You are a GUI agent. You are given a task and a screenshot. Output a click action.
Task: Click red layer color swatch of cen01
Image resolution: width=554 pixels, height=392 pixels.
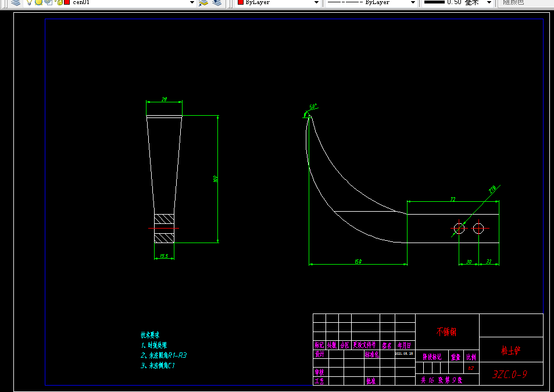(67, 2)
